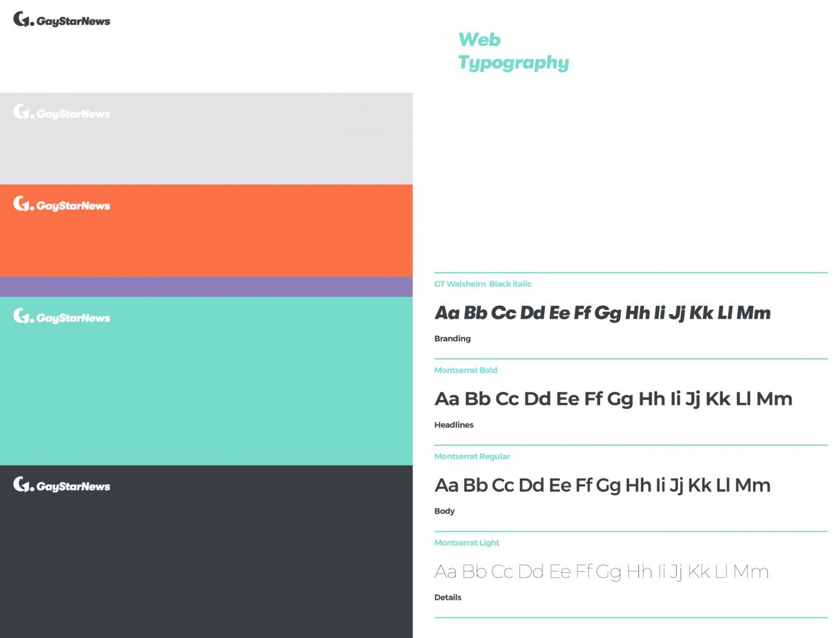Pick the orange color swatch area
Image resolution: width=840 pixels, height=638 pixels.
click(x=206, y=243)
